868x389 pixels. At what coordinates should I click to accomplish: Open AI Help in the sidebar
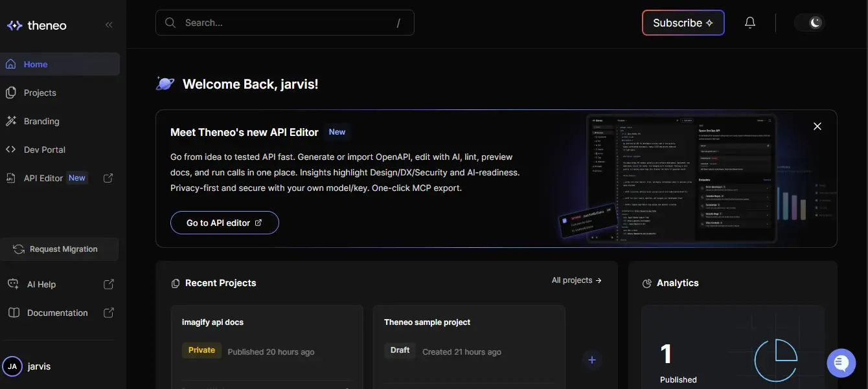[41, 284]
